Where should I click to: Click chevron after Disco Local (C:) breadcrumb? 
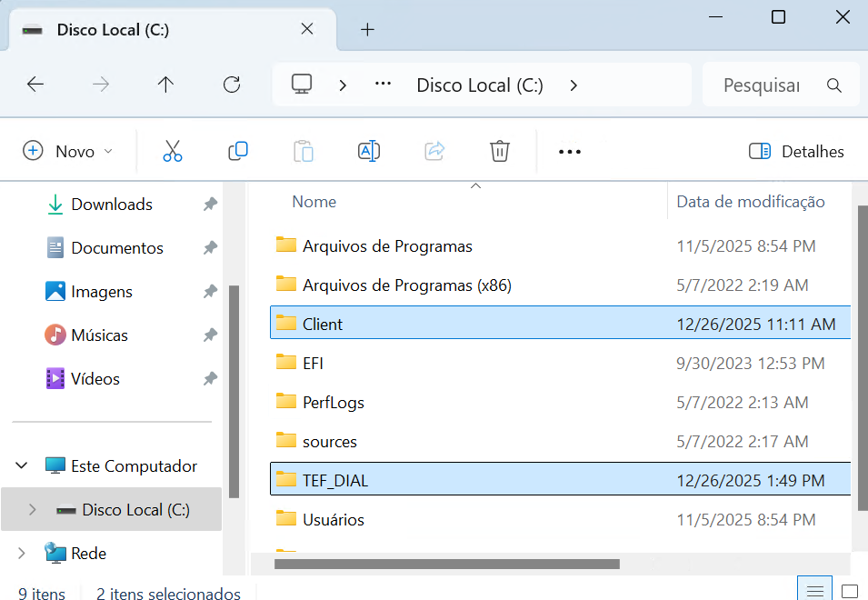pyautogui.click(x=574, y=85)
